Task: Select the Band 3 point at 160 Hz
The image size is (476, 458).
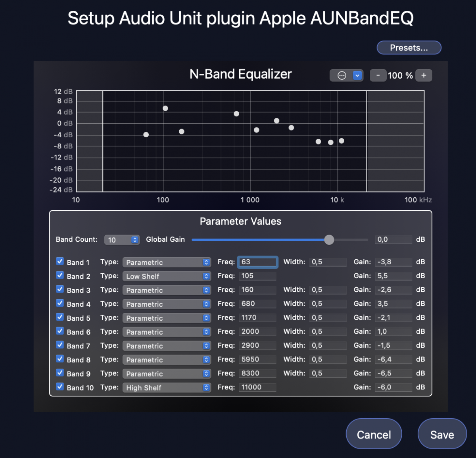Action: [x=181, y=131]
